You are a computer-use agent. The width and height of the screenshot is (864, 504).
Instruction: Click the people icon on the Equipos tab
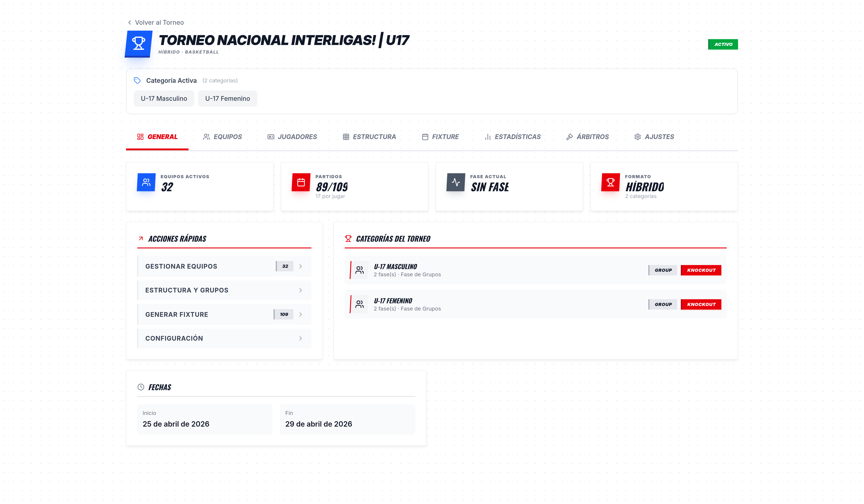coord(206,137)
